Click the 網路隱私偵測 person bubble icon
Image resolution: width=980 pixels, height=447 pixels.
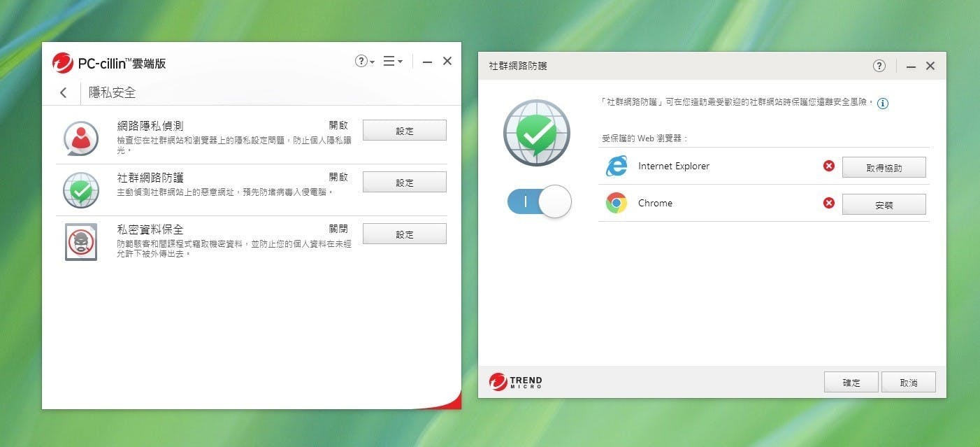click(x=81, y=139)
